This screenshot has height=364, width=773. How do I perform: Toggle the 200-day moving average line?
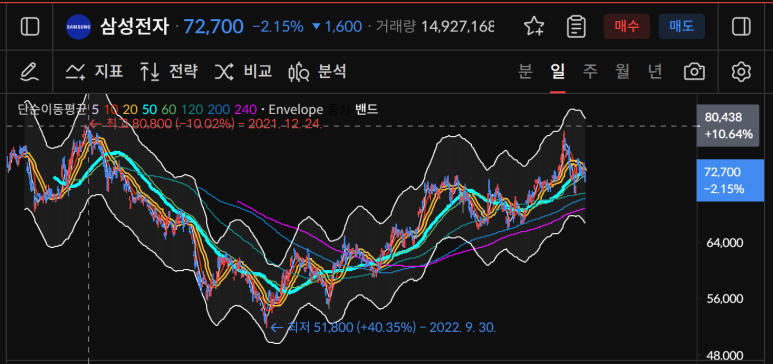click(x=218, y=109)
